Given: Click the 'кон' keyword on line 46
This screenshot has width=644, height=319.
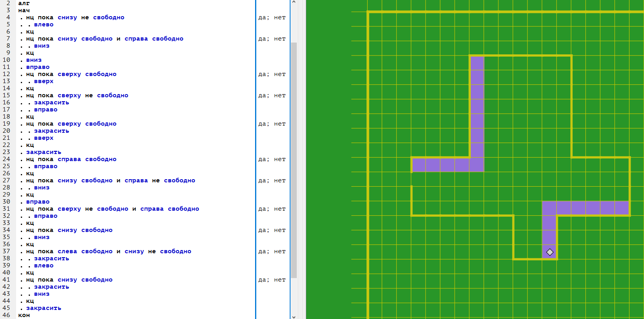Looking at the screenshot, I should 24,315.
